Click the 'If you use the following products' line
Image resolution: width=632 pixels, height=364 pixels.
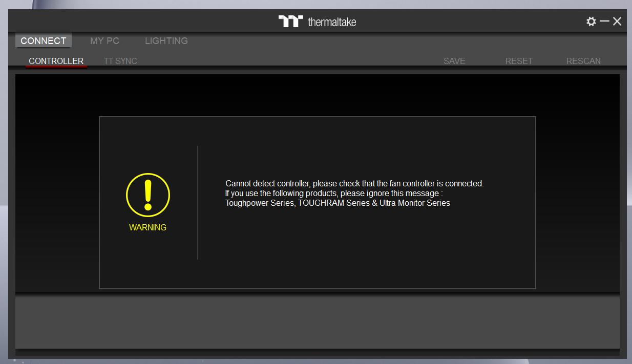pyautogui.click(x=334, y=193)
